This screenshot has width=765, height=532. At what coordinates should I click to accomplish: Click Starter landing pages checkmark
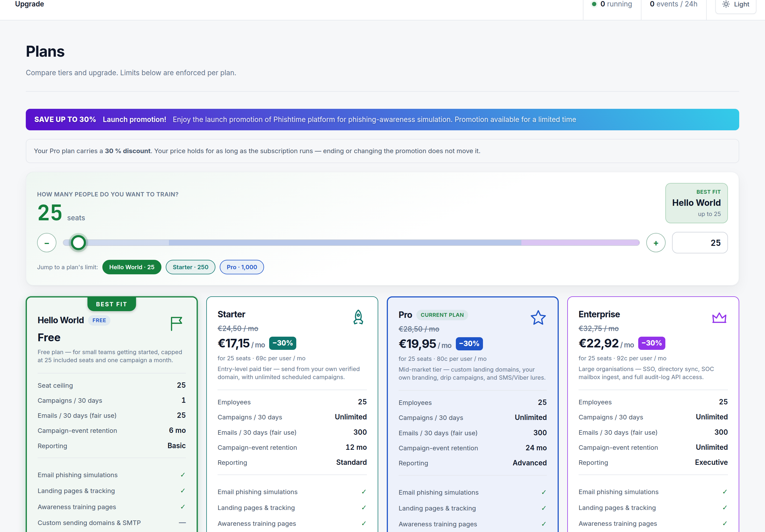pos(364,507)
